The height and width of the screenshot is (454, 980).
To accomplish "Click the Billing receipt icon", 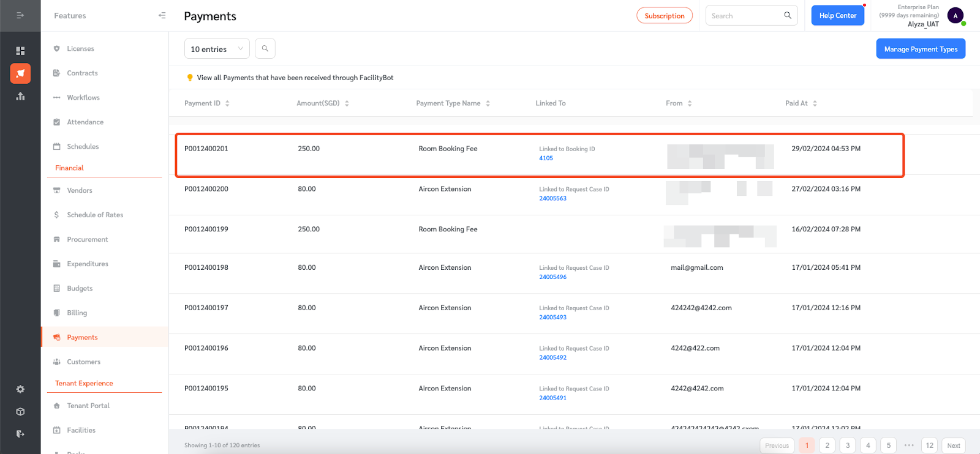I will click(x=57, y=313).
